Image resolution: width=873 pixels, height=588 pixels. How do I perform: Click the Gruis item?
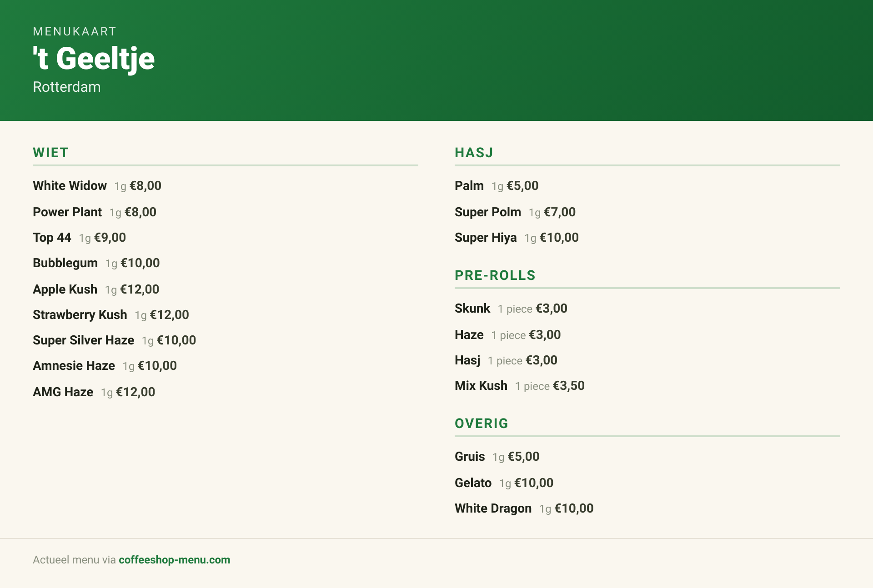tap(470, 457)
